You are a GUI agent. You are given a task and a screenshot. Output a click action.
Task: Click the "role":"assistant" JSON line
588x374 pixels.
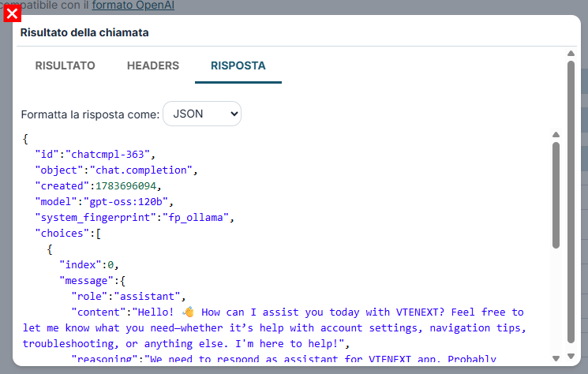pos(128,297)
